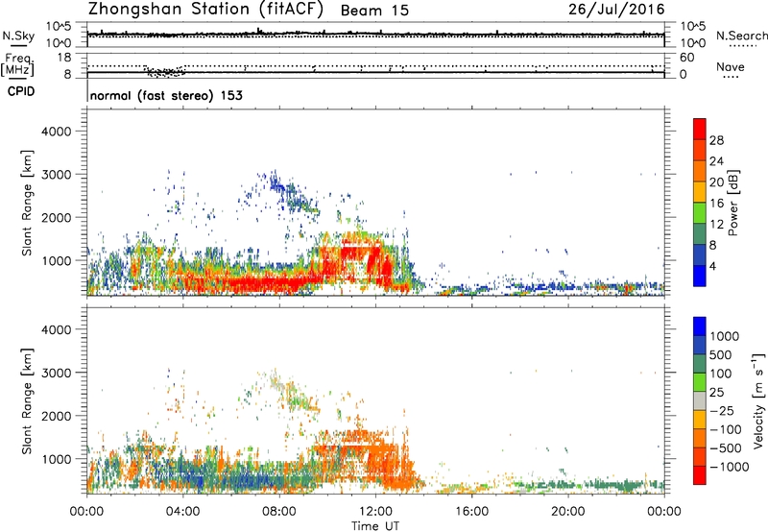Click the 18 tick on frequency axis

(64, 58)
